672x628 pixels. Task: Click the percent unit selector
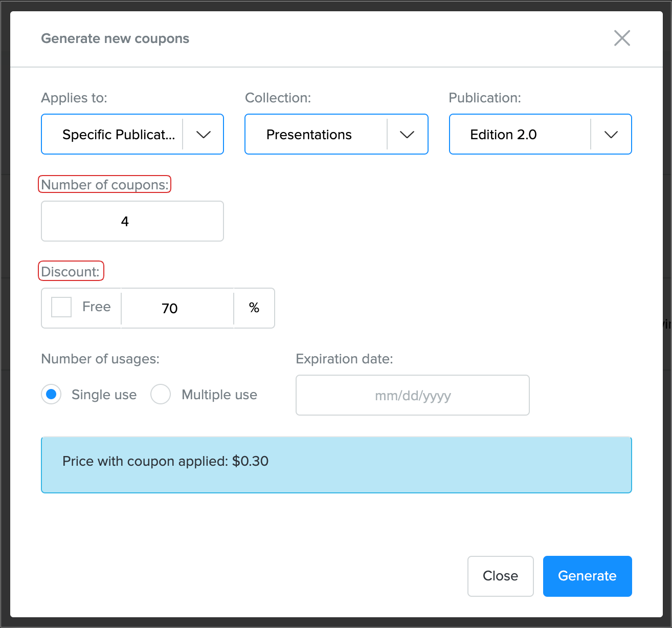254,308
